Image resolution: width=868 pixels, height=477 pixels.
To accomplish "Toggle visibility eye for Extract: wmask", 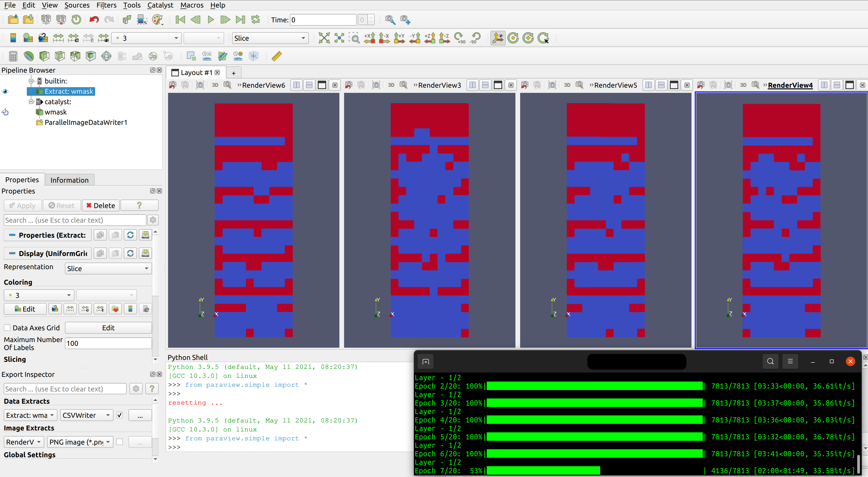I will 5,91.
